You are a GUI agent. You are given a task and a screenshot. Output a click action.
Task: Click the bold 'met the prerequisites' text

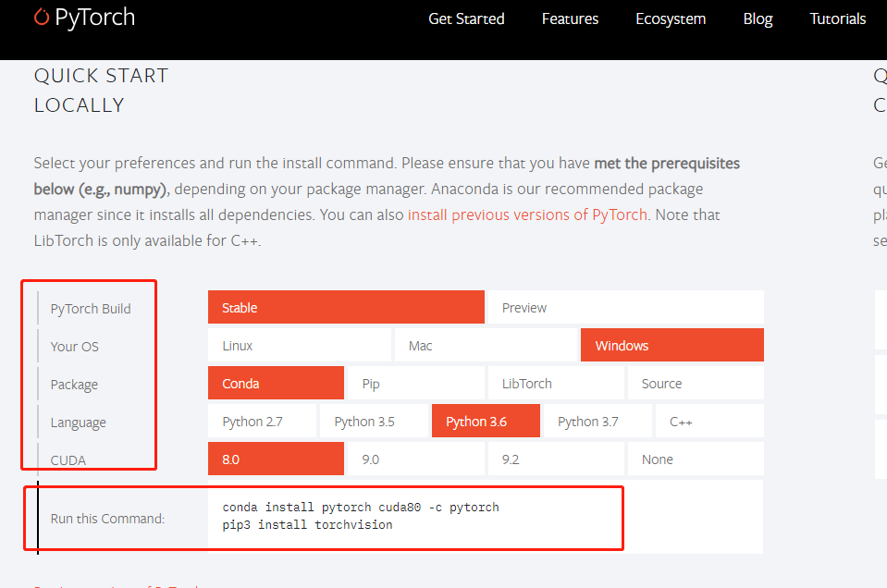pyautogui.click(x=667, y=164)
